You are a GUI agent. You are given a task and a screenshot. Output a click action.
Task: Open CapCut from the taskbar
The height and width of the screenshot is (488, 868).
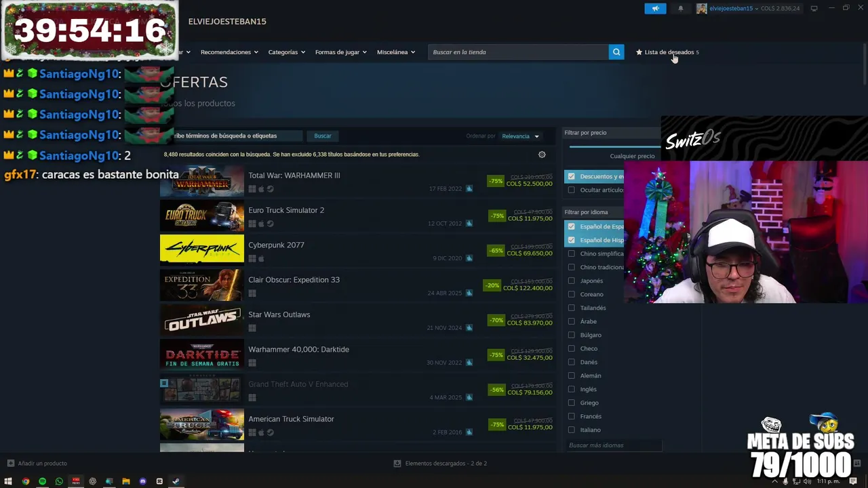(159, 481)
